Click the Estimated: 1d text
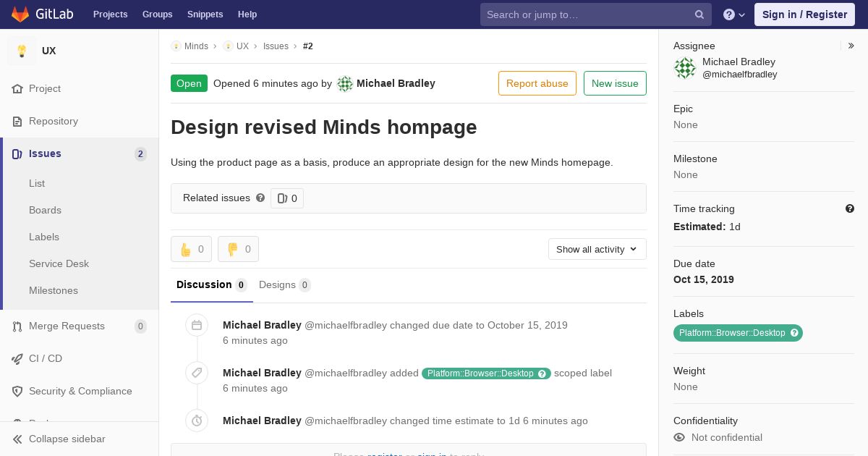The width and height of the screenshot is (868, 456). point(707,227)
